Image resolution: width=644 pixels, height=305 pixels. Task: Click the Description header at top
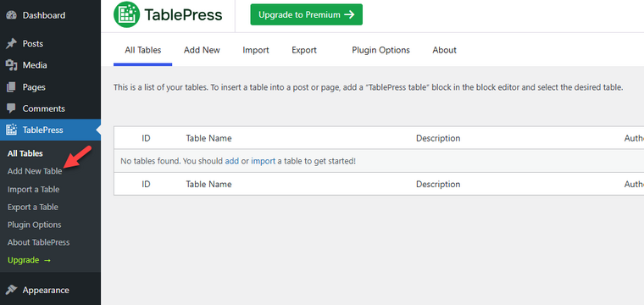[438, 138]
